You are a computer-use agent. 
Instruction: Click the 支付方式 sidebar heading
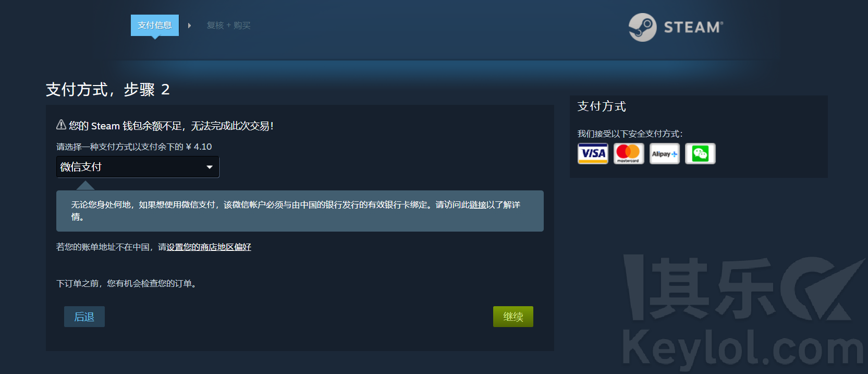coord(602,106)
